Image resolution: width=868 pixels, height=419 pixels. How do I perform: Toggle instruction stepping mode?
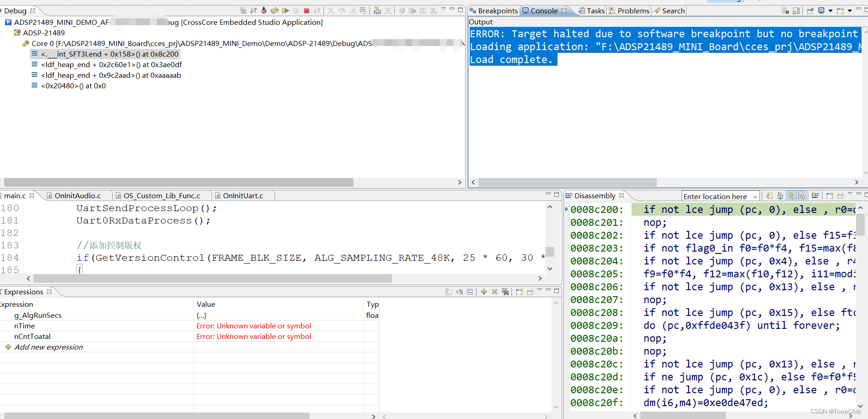point(378,10)
